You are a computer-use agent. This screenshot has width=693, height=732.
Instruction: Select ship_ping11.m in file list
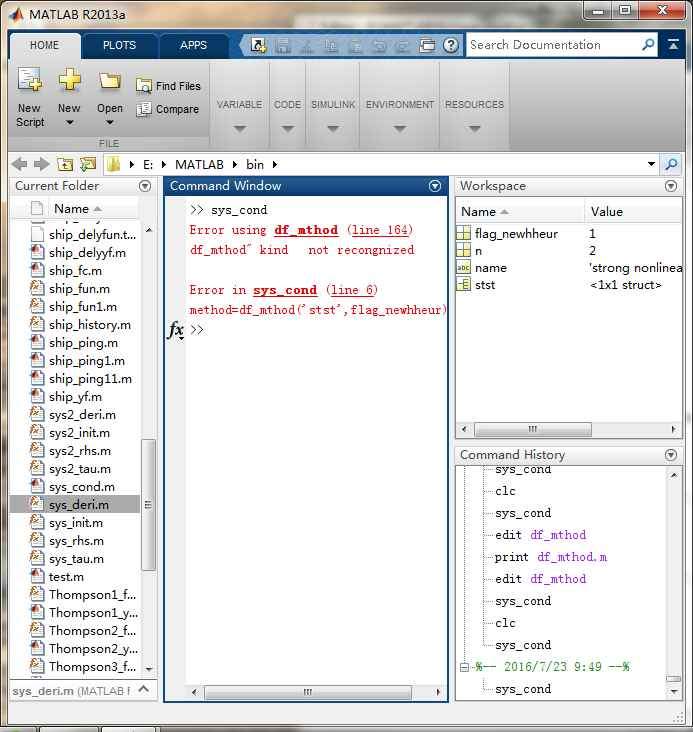pyautogui.click(x=90, y=379)
